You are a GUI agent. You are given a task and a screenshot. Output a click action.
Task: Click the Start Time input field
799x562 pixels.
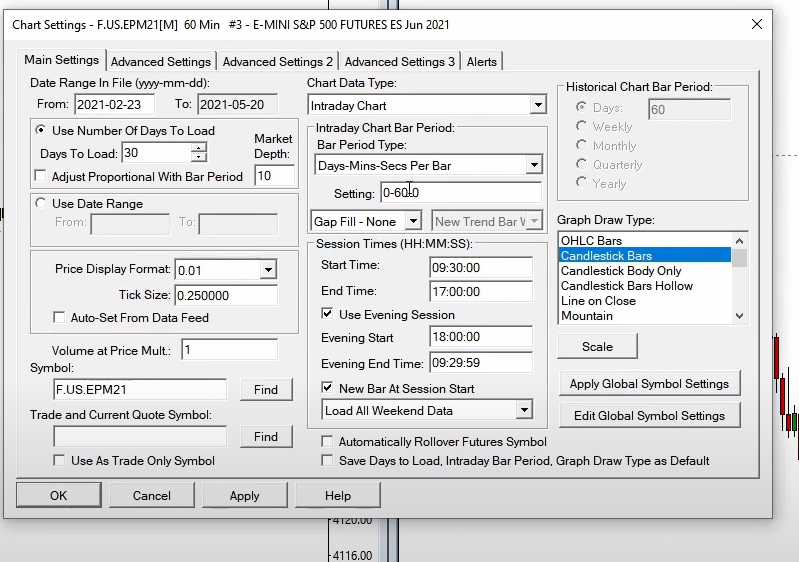pyautogui.click(x=481, y=267)
